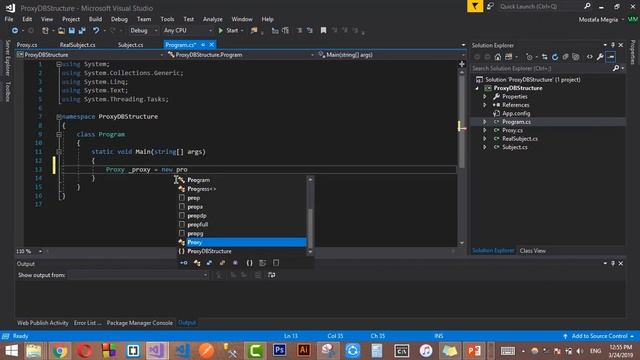Click Solution Explorer View Code icon
The image size is (640, 360).
[x=589, y=57]
